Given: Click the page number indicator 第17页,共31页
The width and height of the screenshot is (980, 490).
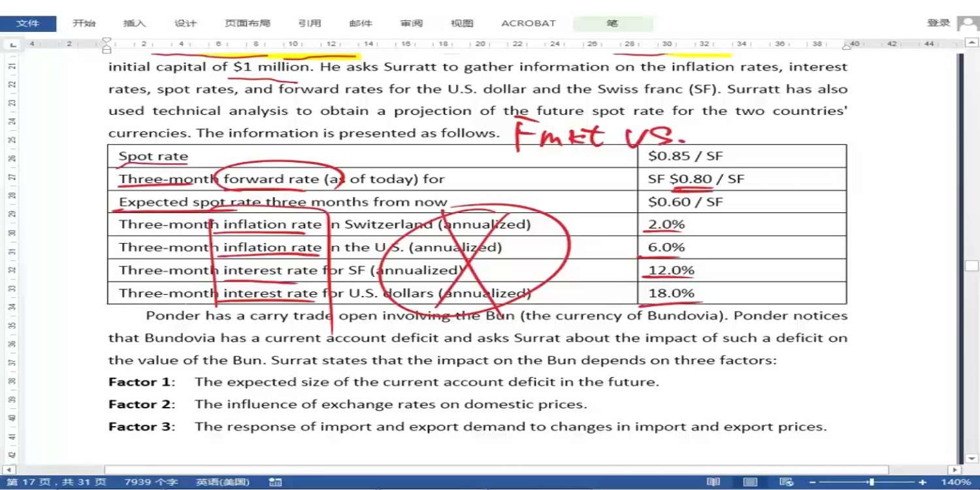Looking at the screenshot, I should 56,482.
